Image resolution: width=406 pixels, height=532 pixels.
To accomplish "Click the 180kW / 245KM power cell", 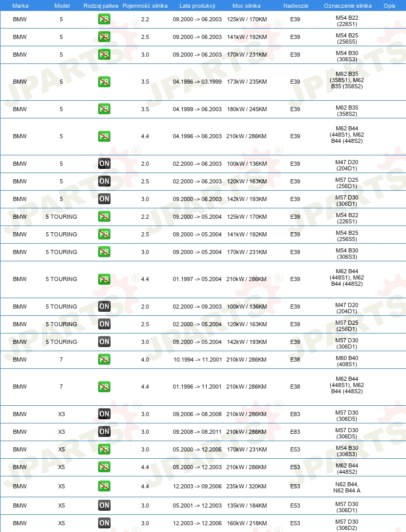I will 247,109.
